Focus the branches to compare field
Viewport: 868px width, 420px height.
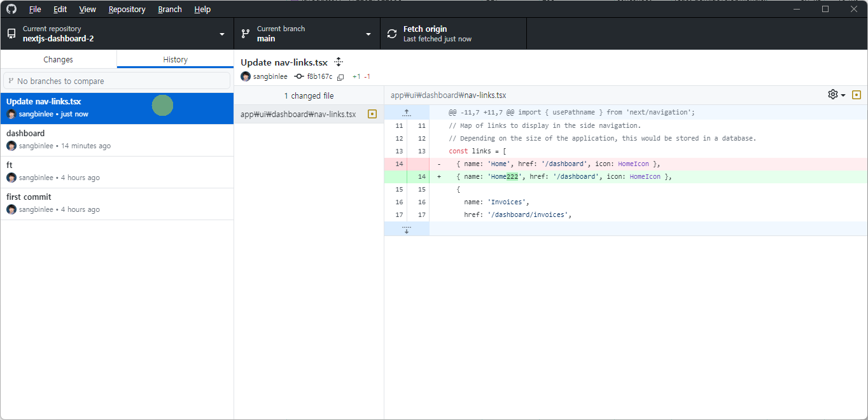click(x=117, y=81)
